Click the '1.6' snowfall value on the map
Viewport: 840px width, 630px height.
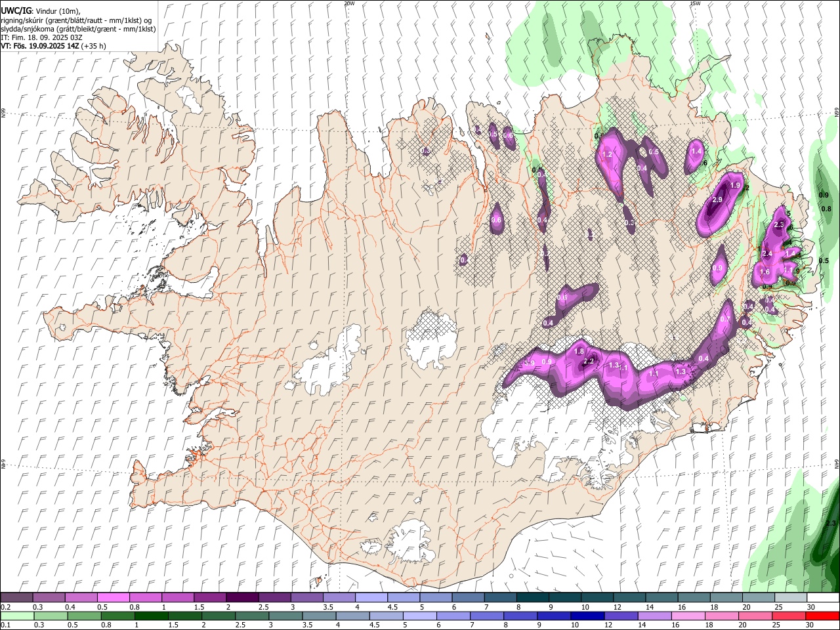point(765,272)
